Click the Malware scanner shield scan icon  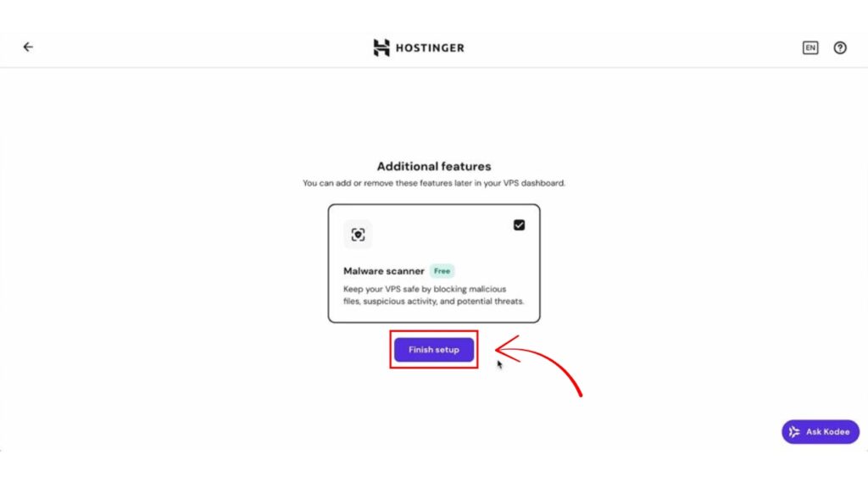tap(359, 235)
